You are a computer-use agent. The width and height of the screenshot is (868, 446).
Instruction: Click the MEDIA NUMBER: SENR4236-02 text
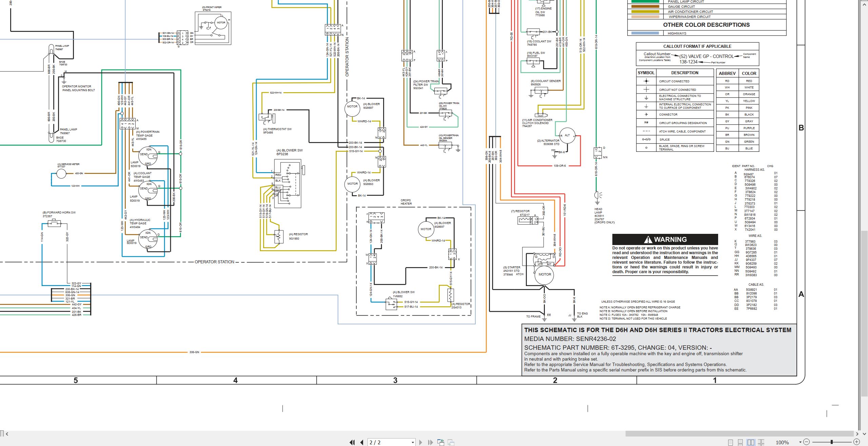click(570, 339)
